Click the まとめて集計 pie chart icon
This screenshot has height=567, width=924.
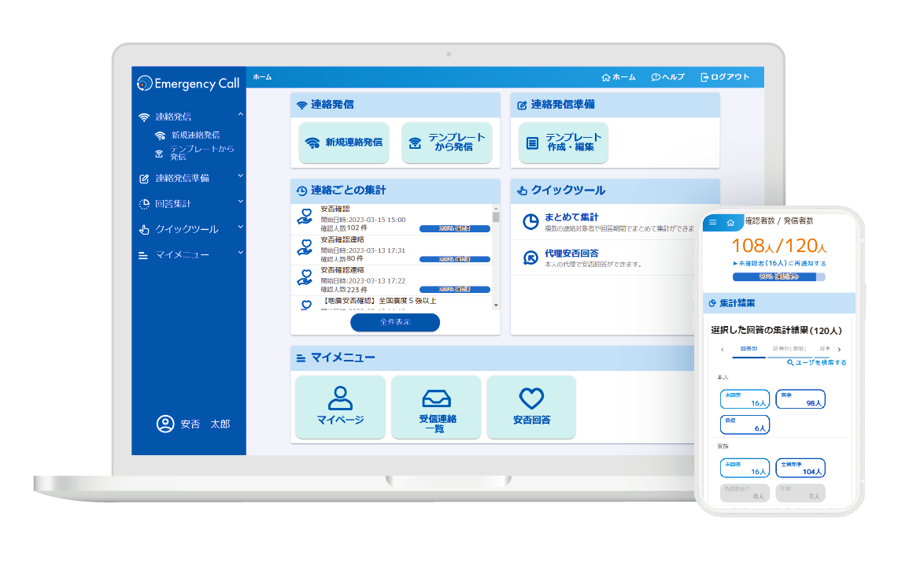(x=530, y=222)
